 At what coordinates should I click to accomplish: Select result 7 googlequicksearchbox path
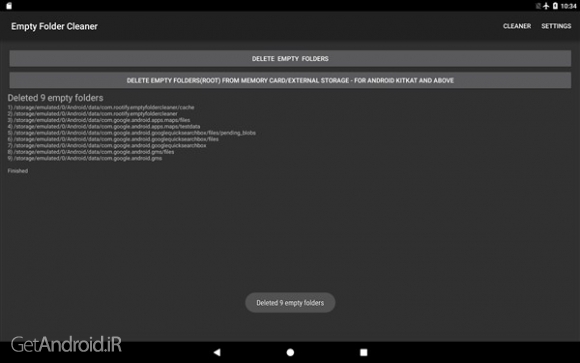pyautogui.click(x=107, y=145)
